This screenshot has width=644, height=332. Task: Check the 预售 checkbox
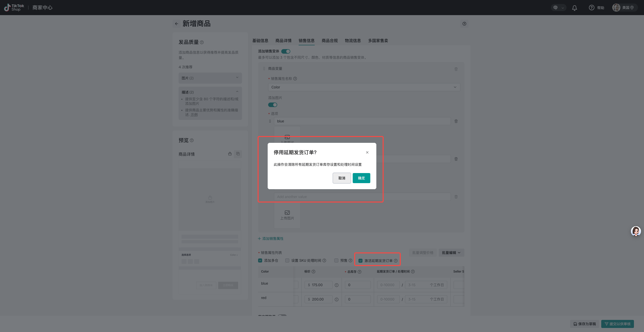336,260
